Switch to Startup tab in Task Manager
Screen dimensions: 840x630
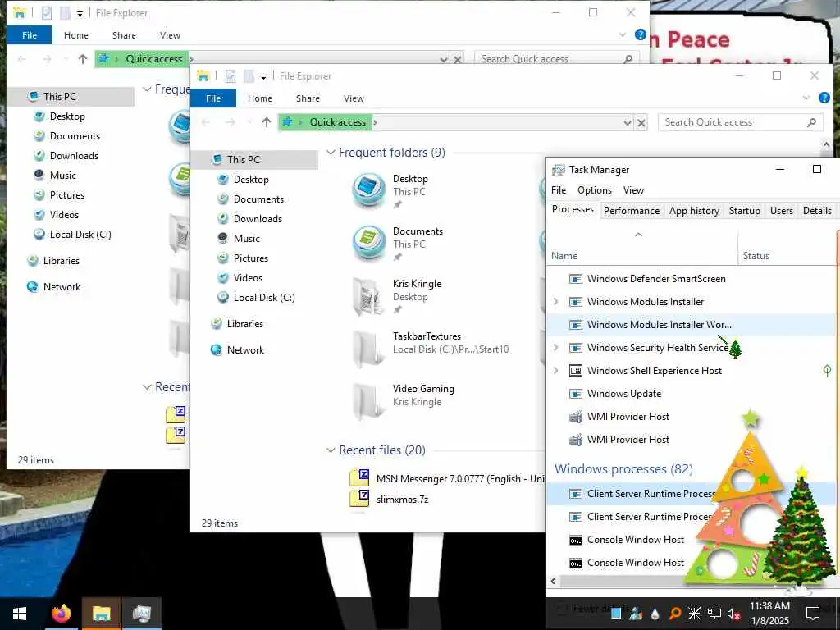click(x=745, y=211)
